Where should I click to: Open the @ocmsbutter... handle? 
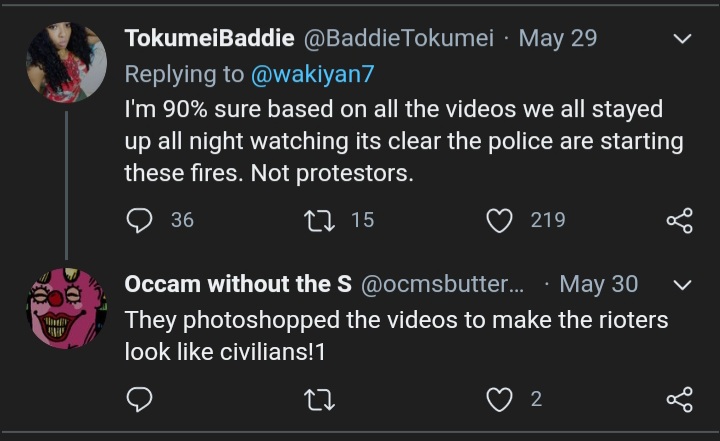(442, 284)
